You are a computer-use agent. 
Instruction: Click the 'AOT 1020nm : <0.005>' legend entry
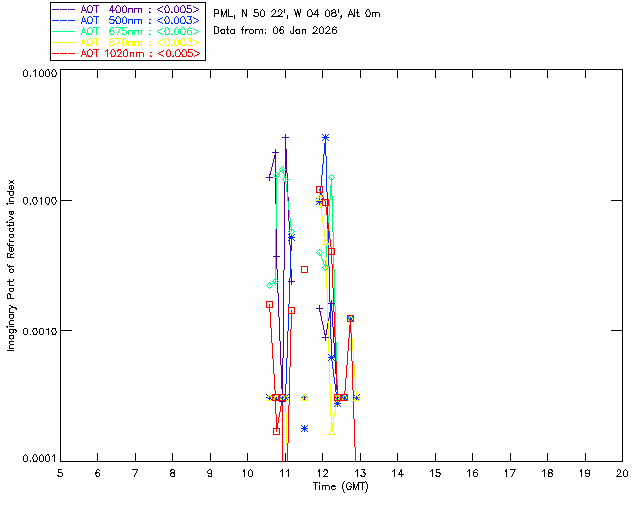[128, 53]
